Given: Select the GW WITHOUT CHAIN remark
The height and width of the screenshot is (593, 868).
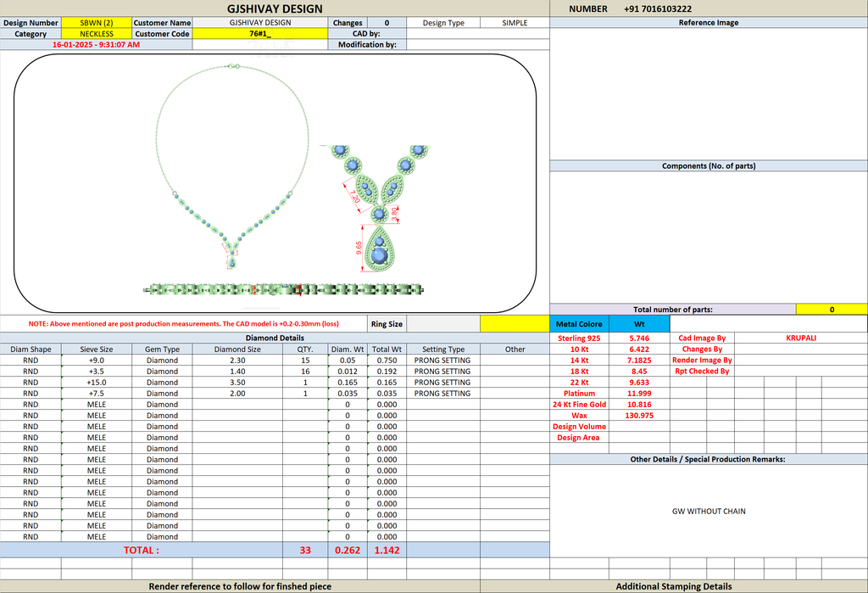Looking at the screenshot, I should coord(709,512).
